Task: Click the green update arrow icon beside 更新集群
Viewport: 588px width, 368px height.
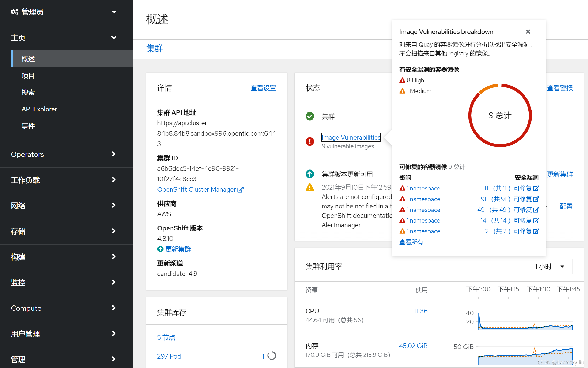Action: tap(160, 249)
